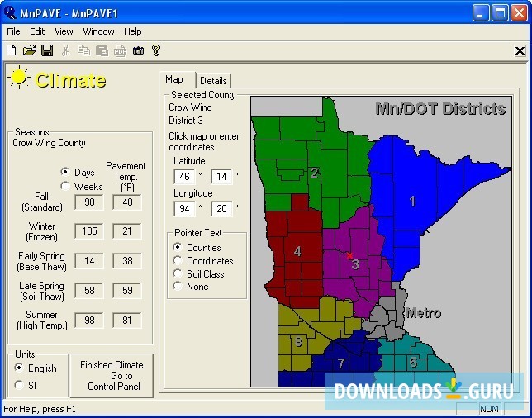Click the 'District 3' label text

click(186, 121)
